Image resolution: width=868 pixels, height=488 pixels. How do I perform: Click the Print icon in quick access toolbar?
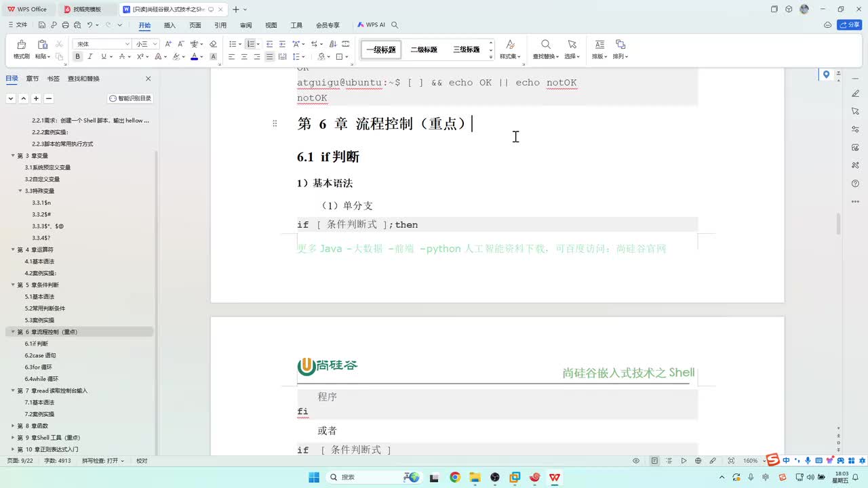(x=65, y=25)
